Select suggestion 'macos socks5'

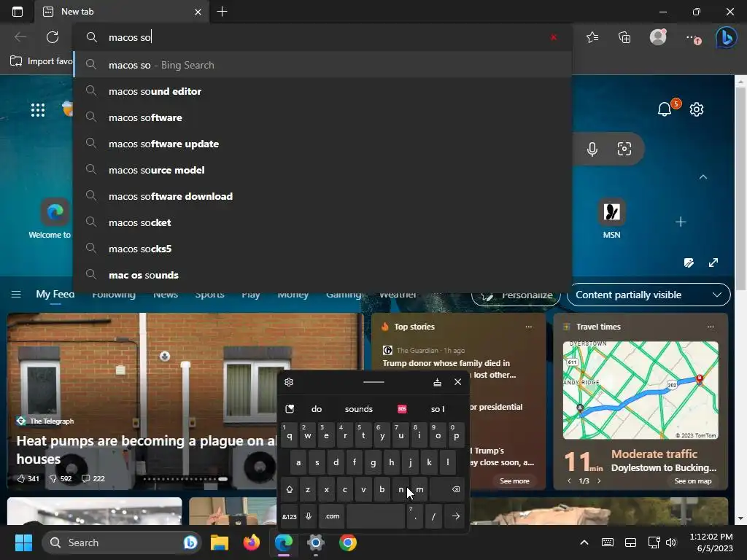[322, 248]
